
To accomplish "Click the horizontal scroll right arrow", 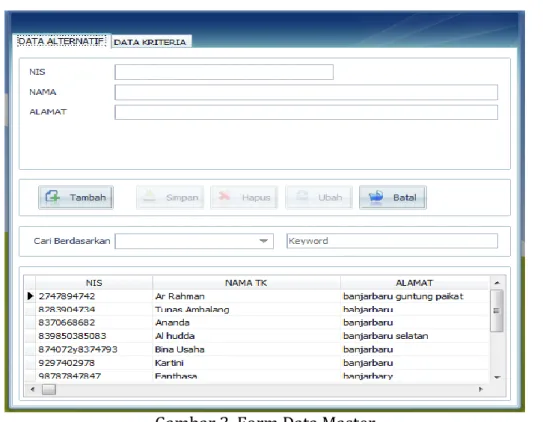I will [481, 389].
